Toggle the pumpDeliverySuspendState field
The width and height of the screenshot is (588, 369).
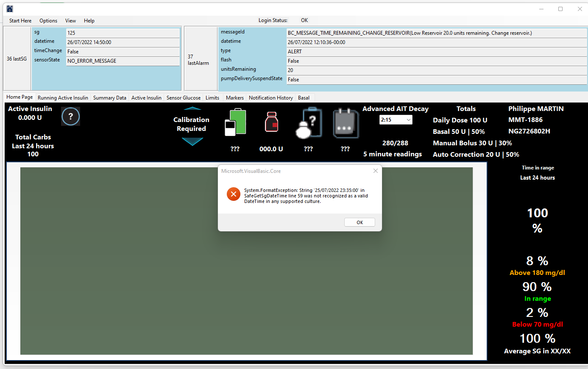436,80
